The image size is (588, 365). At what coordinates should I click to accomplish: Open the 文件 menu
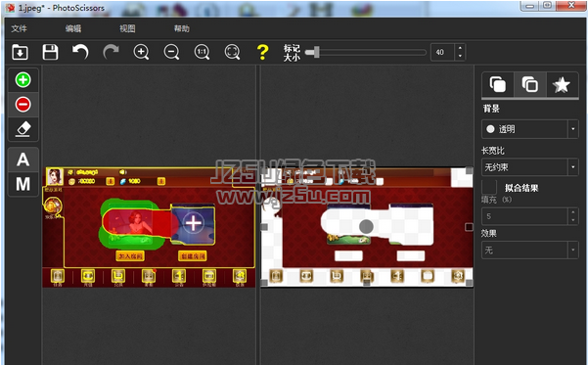[x=20, y=28]
